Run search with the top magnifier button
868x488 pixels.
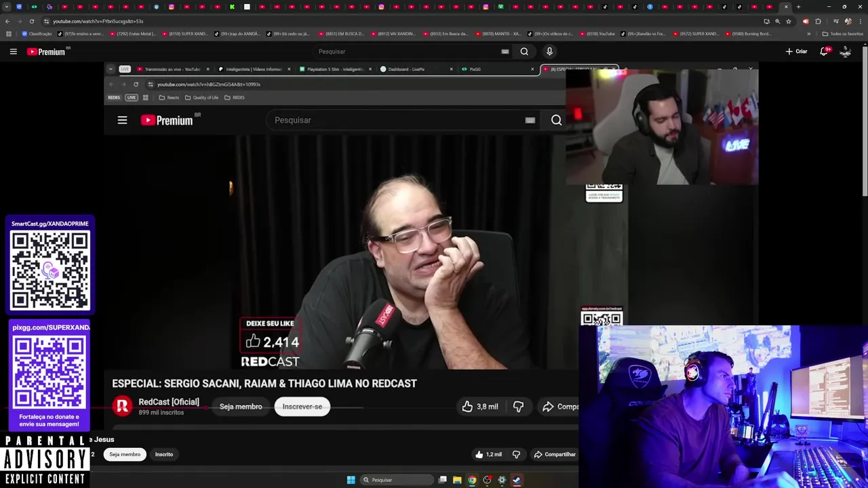click(524, 52)
